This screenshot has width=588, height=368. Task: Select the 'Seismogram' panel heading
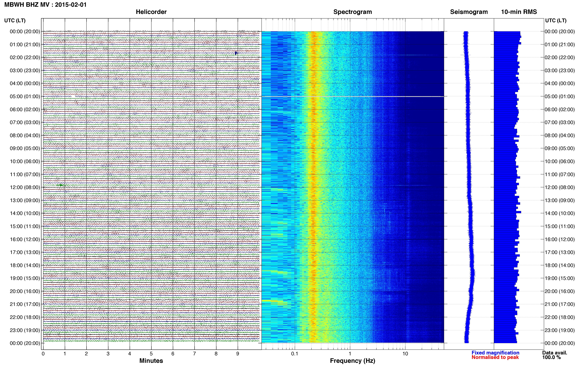click(469, 12)
